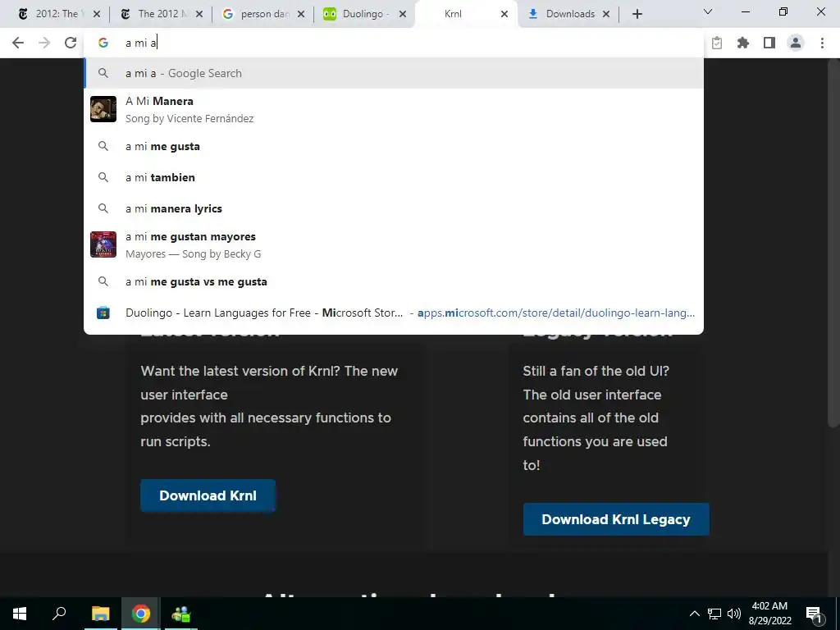This screenshot has height=630, width=840.
Task: Switch to the Downloads tab
Action: [568, 14]
